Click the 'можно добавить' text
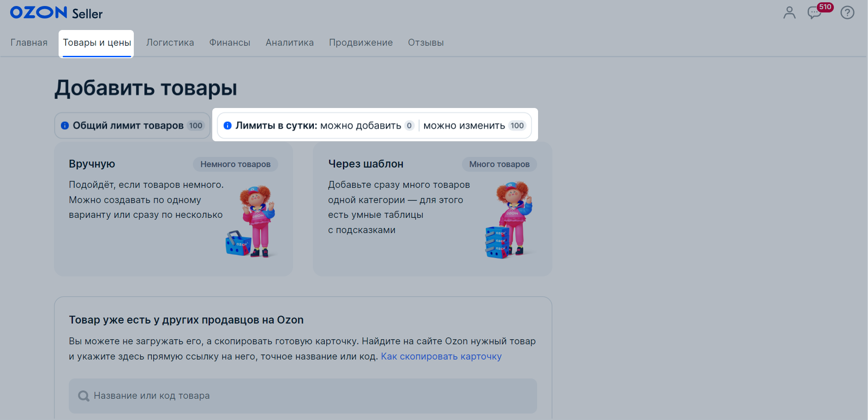868x420 pixels. click(x=361, y=126)
